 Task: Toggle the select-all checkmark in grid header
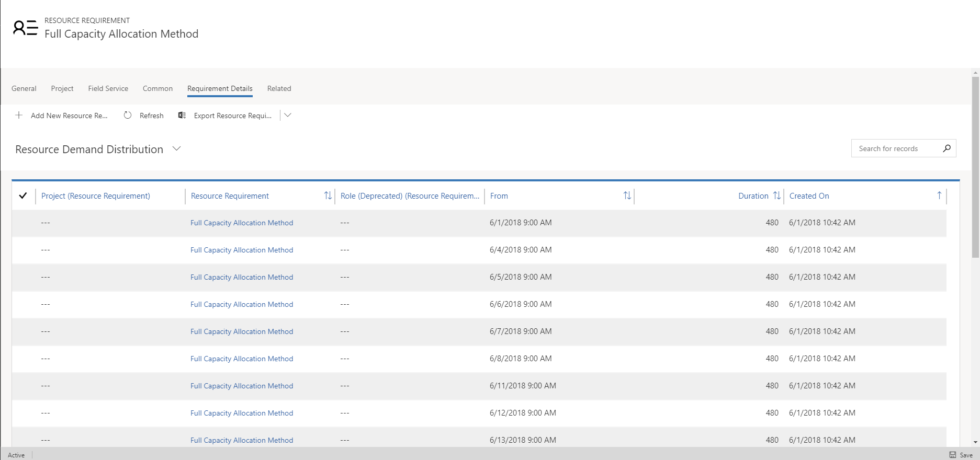click(23, 195)
